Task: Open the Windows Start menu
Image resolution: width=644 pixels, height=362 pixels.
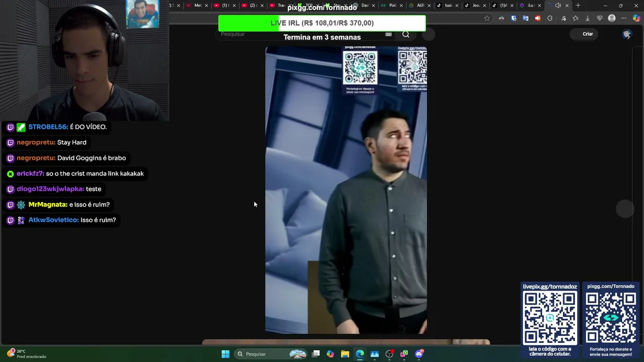Action: 225,354
